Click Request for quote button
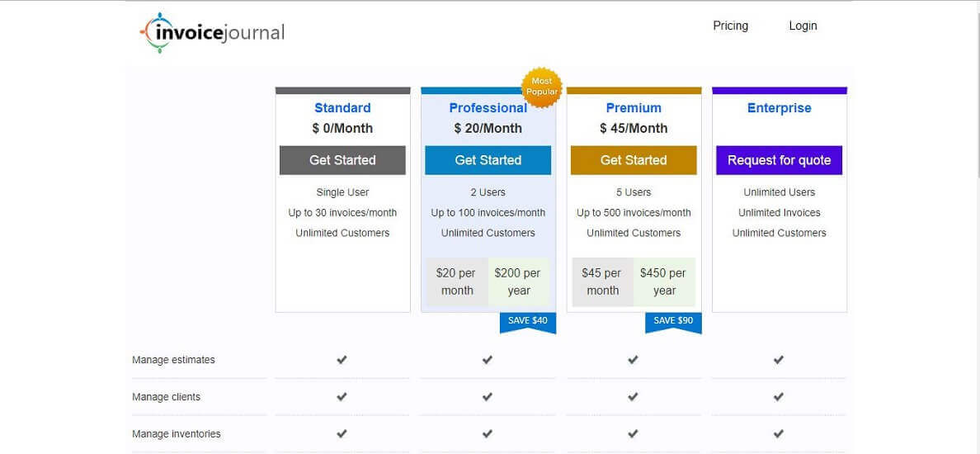 779,160
